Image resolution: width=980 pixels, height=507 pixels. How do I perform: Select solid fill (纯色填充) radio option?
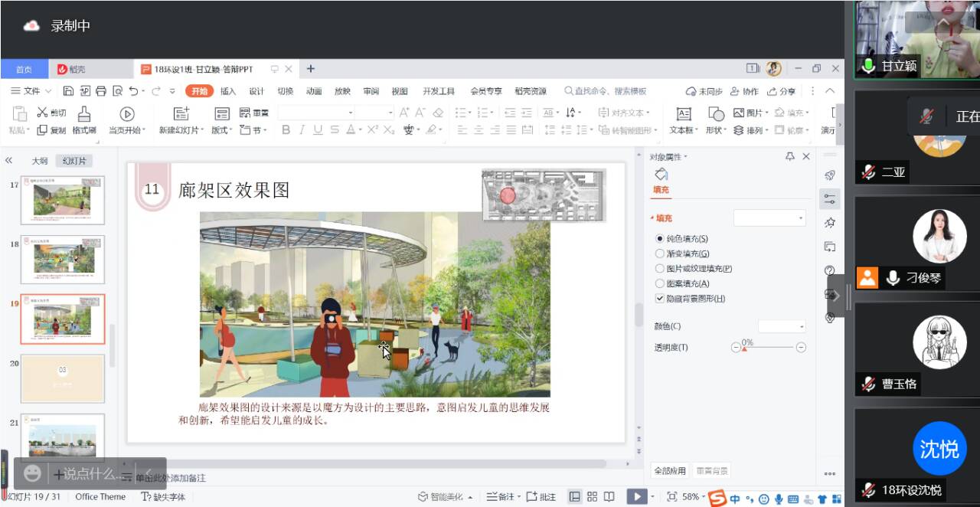[x=660, y=239]
